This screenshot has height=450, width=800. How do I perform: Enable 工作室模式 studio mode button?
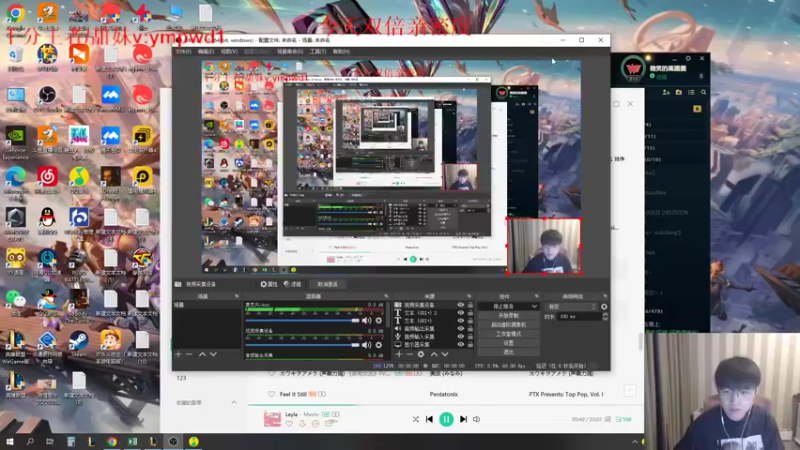click(509, 334)
